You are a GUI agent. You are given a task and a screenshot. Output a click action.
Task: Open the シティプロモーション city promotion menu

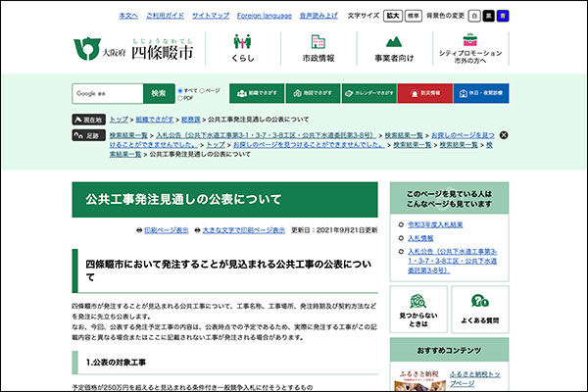470,49
